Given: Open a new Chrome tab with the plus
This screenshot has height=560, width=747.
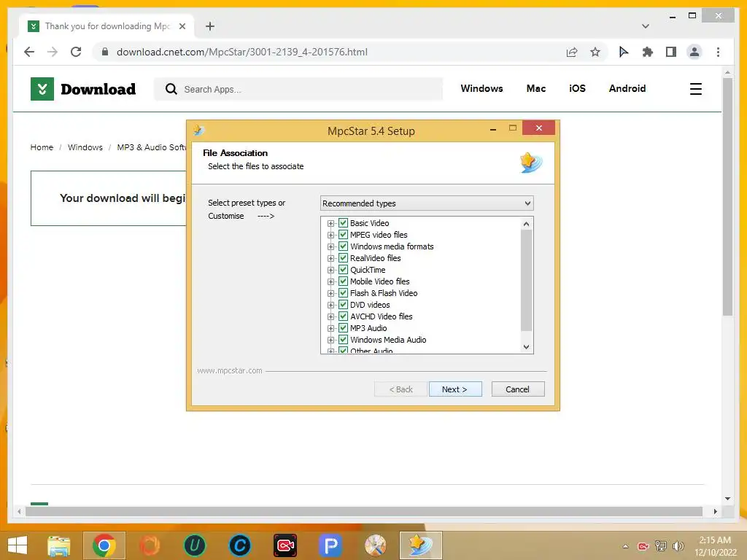Looking at the screenshot, I should 210,26.
